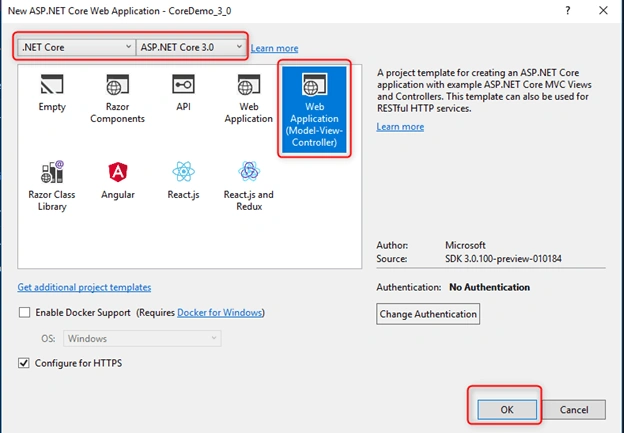Screen dimensions: 624x433
Task: Toggle Enable Docker Support checkbox
Action: coord(24,312)
